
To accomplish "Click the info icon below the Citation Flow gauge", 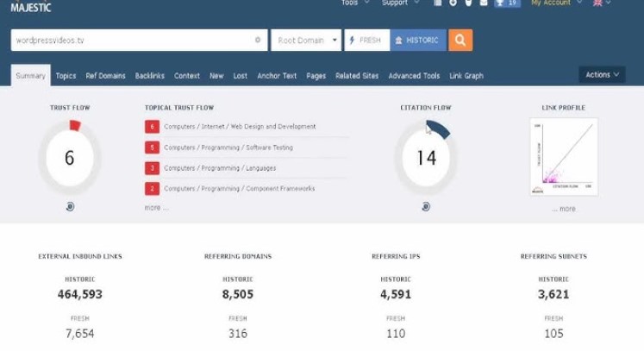I will click(x=426, y=206).
